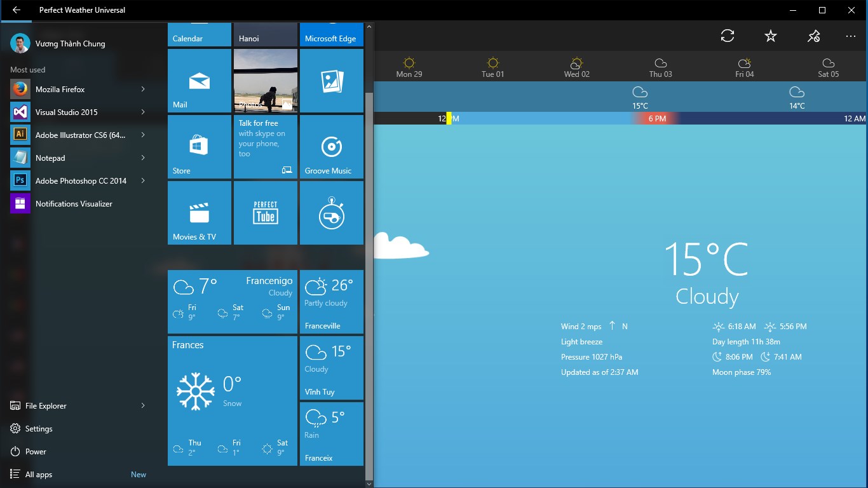868x488 pixels.
Task: Click the 14°C hourly forecast entry
Action: click(x=797, y=98)
